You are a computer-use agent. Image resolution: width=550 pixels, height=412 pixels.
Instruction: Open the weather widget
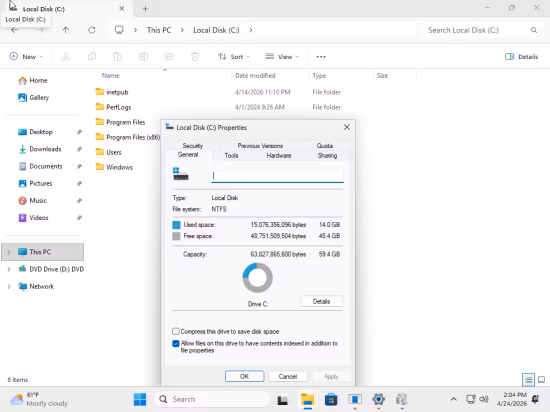39,399
